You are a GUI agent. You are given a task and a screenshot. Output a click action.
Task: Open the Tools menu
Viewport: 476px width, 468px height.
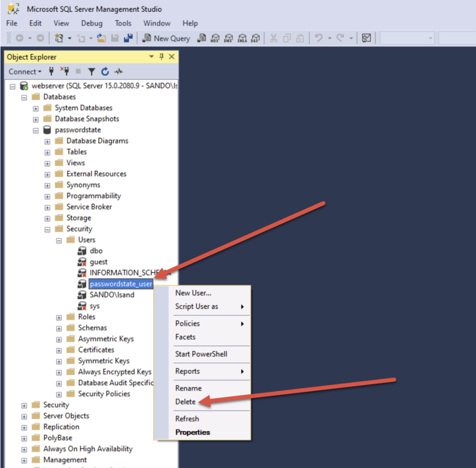[x=123, y=23]
